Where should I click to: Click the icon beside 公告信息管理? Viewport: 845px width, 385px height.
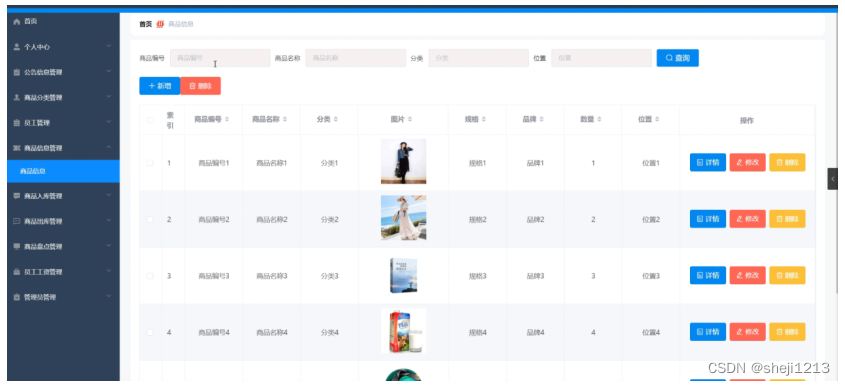click(x=16, y=72)
